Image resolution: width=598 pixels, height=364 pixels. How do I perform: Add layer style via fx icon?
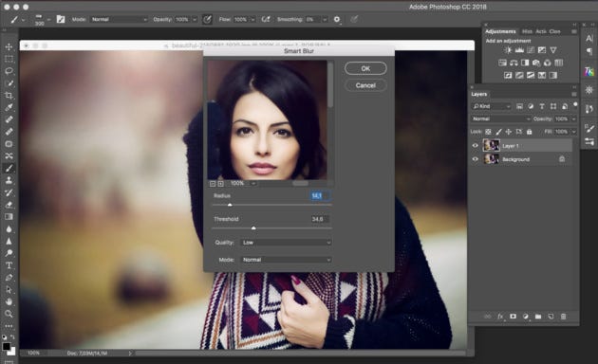point(500,317)
